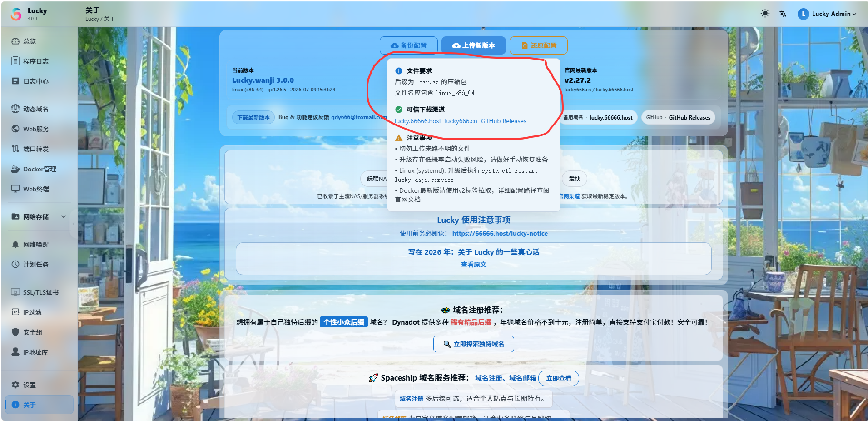Image resolution: width=868 pixels, height=421 pixels.
Task: Open GitHub Releases link in the popup
Action: tap(504, 121)
